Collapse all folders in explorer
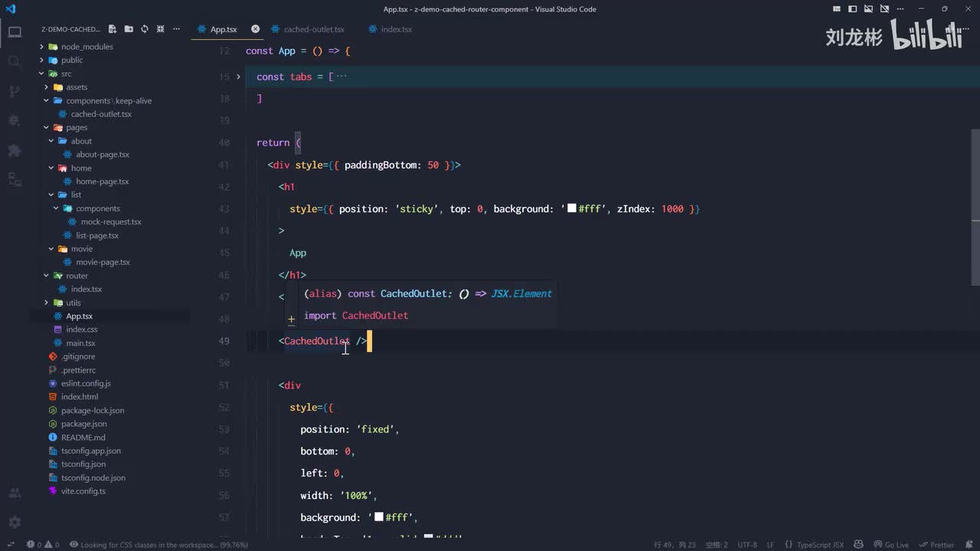 pos(161,29)
